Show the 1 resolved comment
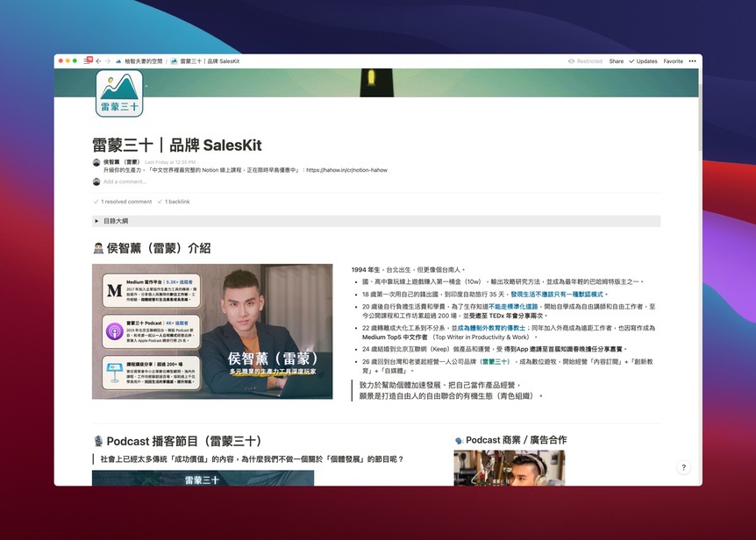Screen dimensions: 756x540 point(123,202)
